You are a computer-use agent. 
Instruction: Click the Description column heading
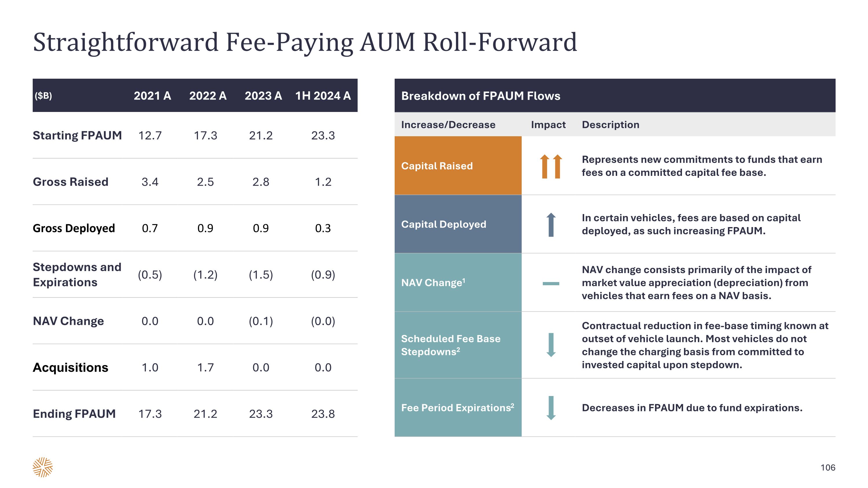(610, 125)
